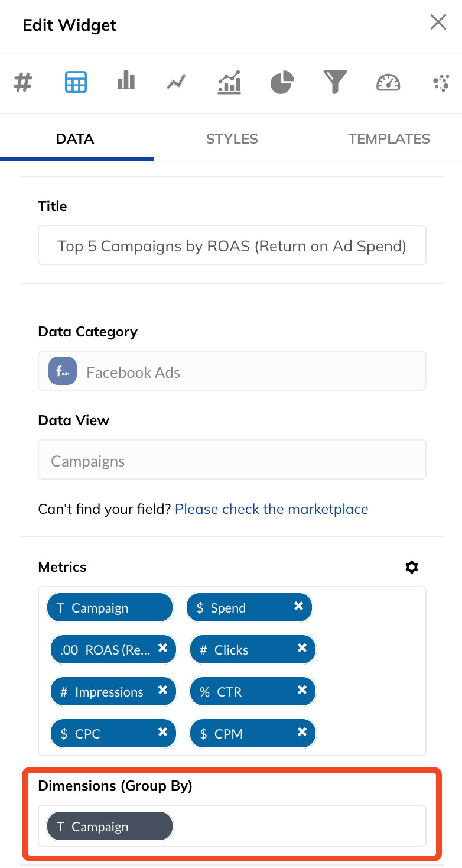Open the Data View Campaigns dropdown
This screenshot has height=868, width=462.
pos(232,459)
